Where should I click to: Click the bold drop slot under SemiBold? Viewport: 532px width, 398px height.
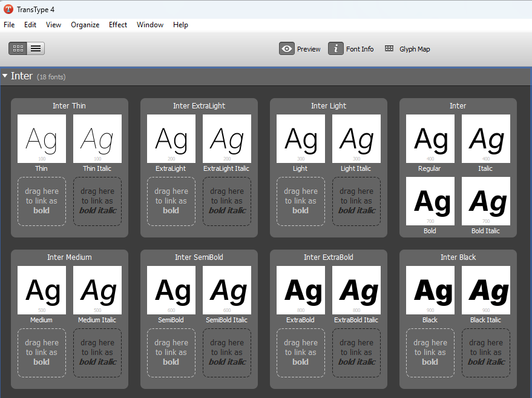coord(171,353)
